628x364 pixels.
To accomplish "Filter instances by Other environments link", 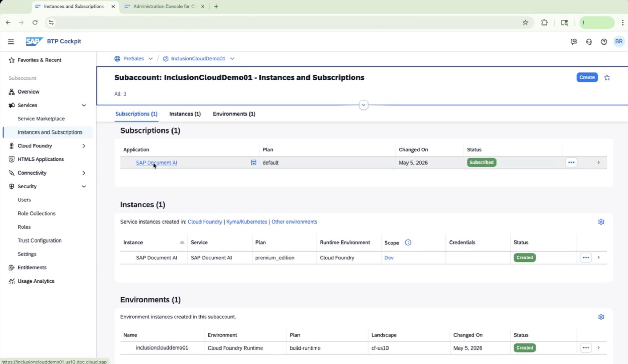I will click(x=294, y=222).
